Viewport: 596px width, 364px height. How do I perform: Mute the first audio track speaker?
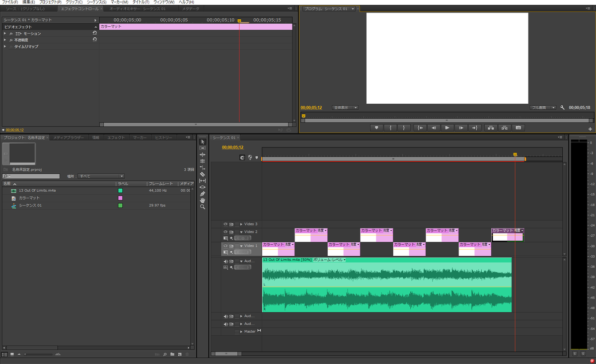[x=225, y=261]
